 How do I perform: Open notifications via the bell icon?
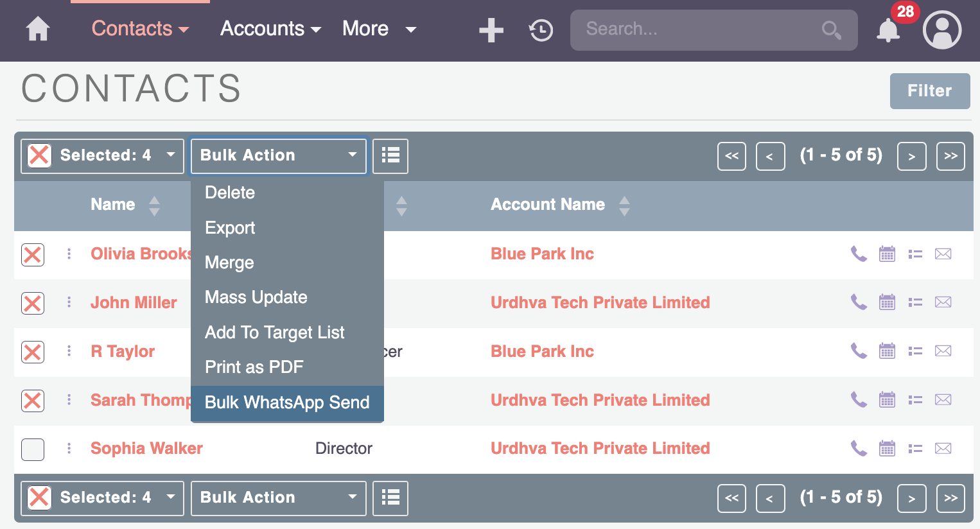tap(888, 30)
